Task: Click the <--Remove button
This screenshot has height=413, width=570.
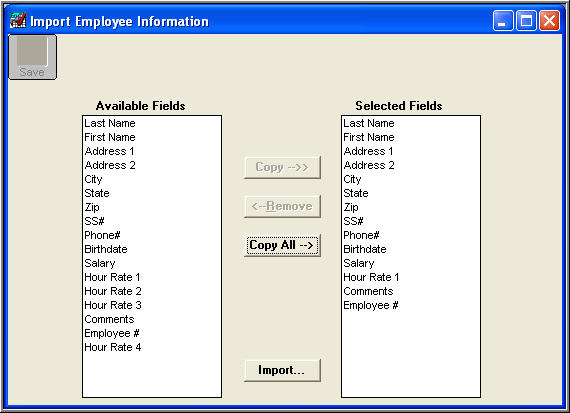Action: coord(282,206)
